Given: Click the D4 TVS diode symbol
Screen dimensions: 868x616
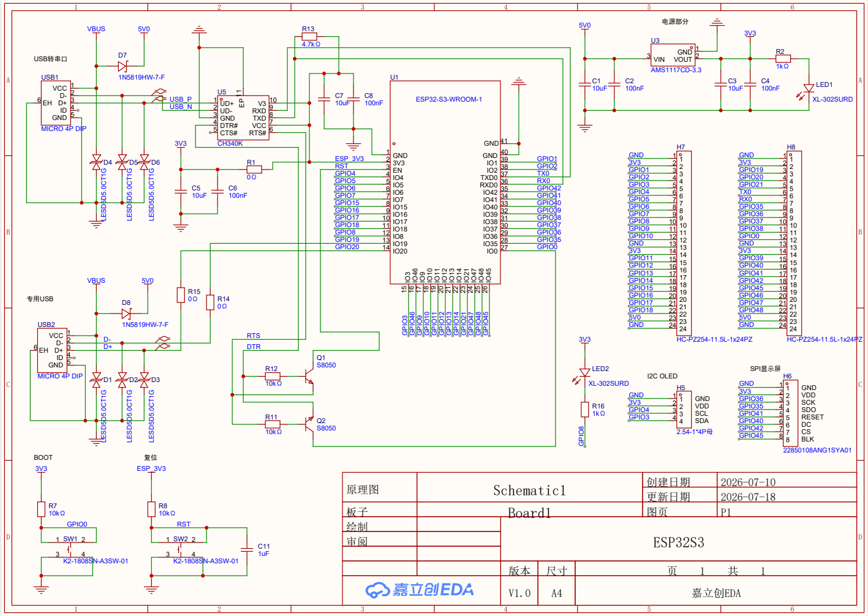Looking at the screenshot, I should pos(96,163).
